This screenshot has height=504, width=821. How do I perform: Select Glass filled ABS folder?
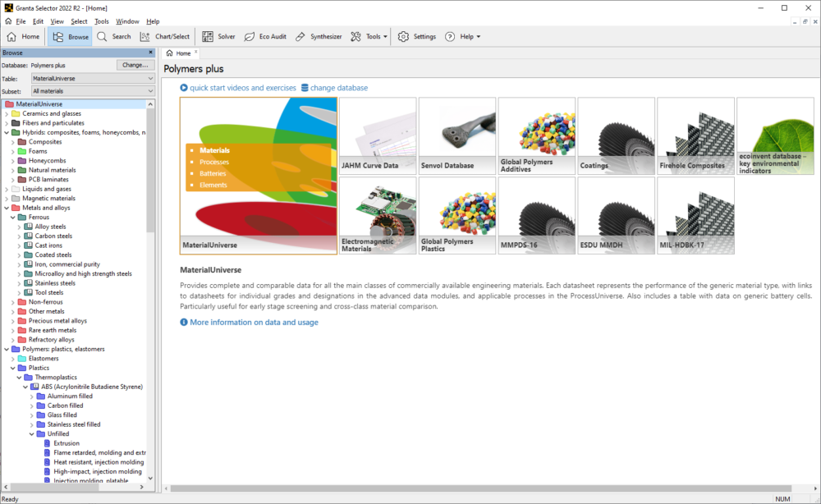pos(62,415)
